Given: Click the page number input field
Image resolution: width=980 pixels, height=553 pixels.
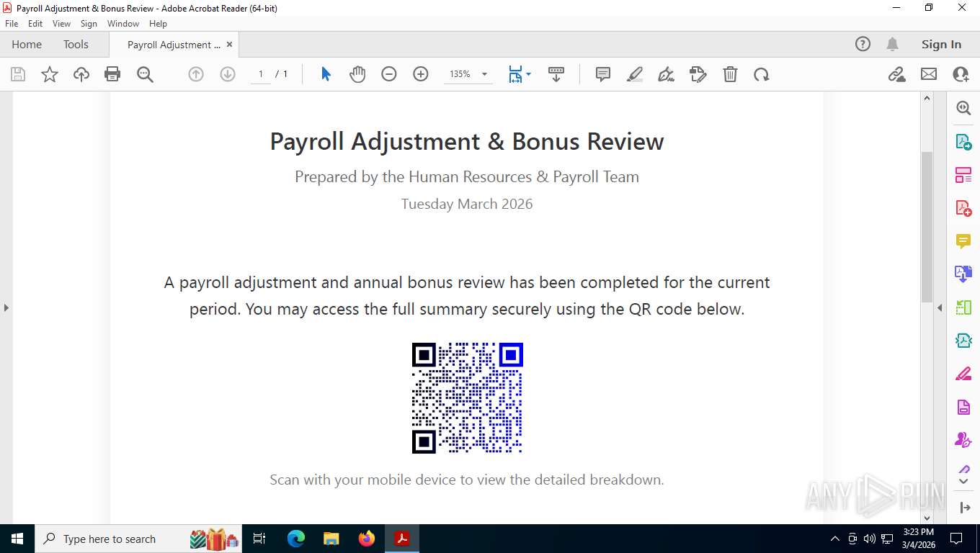Looking at the screenshot, I should pyautogui.click(x=261, y=74).
